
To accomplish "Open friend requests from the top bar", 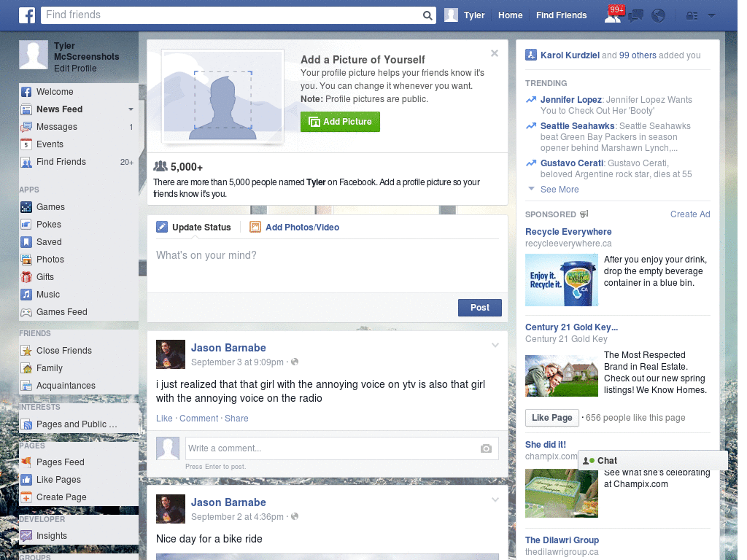I will coord(614,15).
